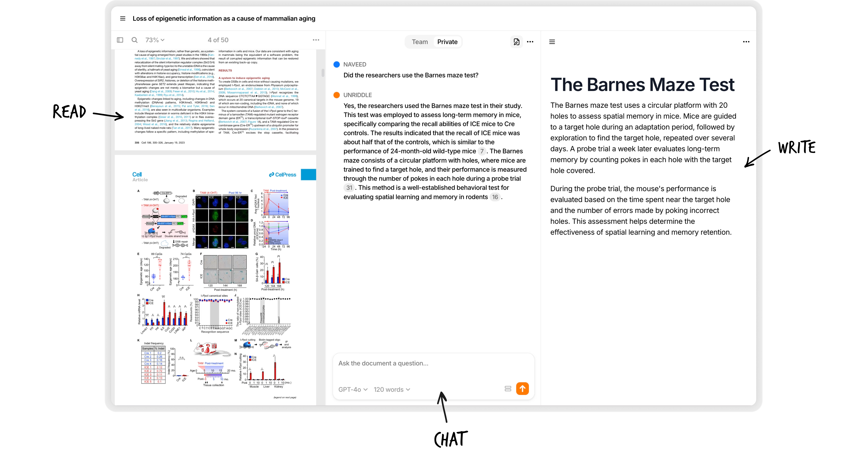Click the new note document icon

516,42
